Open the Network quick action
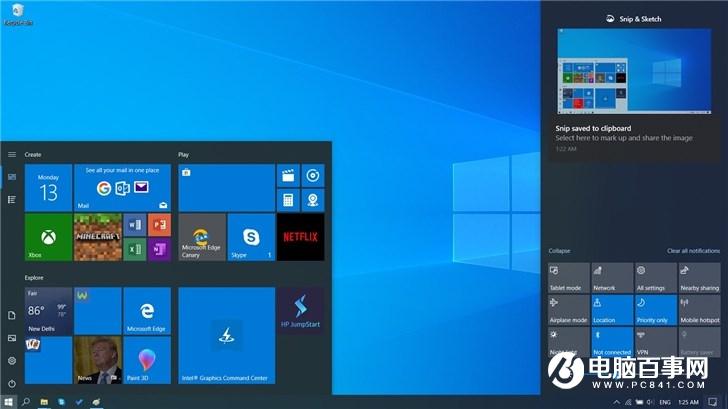The width and height of the screenshot is (728, 409). [x=612, y=278]
